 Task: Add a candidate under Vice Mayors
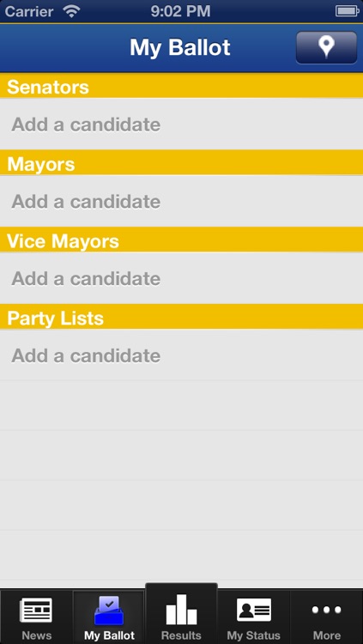coord(182,278)
